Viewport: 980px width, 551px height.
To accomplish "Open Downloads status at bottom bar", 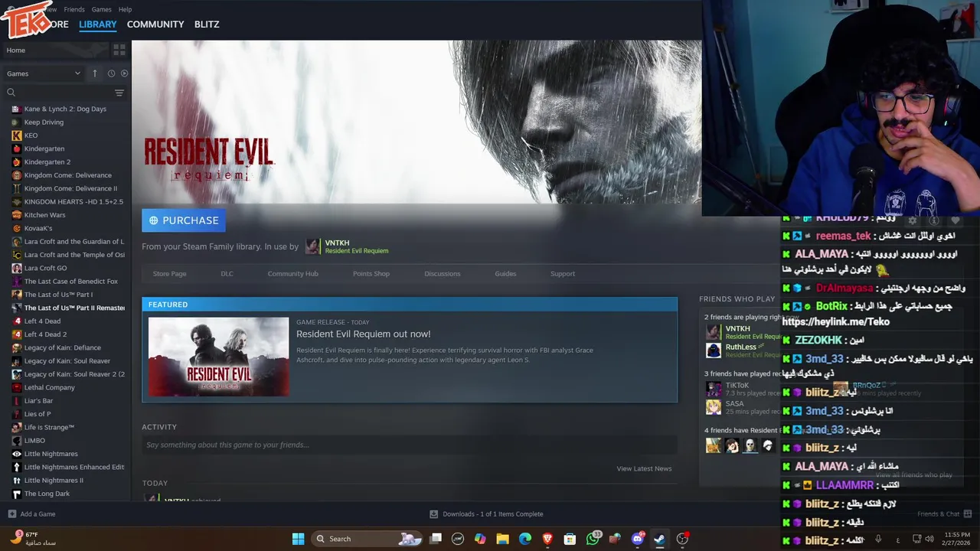I will pos(486,514).
